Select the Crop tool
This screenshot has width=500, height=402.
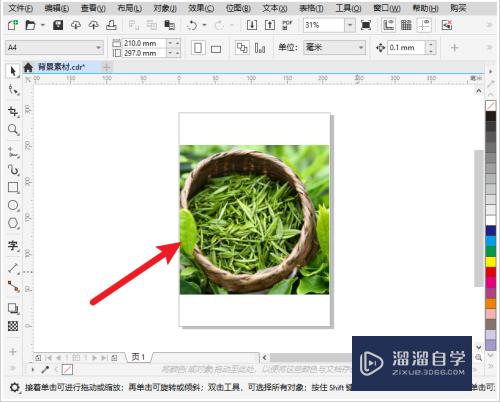coord(13,111)
